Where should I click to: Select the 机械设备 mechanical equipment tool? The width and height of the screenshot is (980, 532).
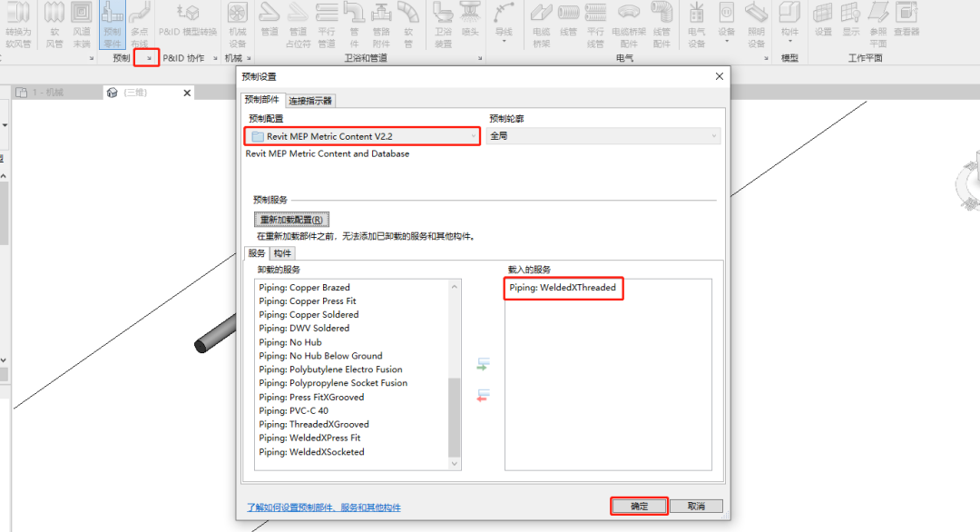click(x=237, y=25)
